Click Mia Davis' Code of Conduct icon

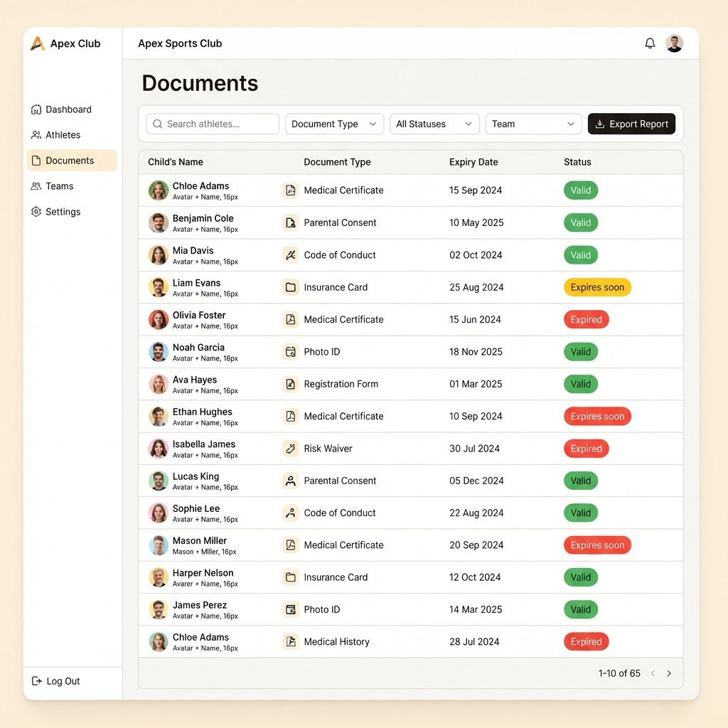coord(291,255)
